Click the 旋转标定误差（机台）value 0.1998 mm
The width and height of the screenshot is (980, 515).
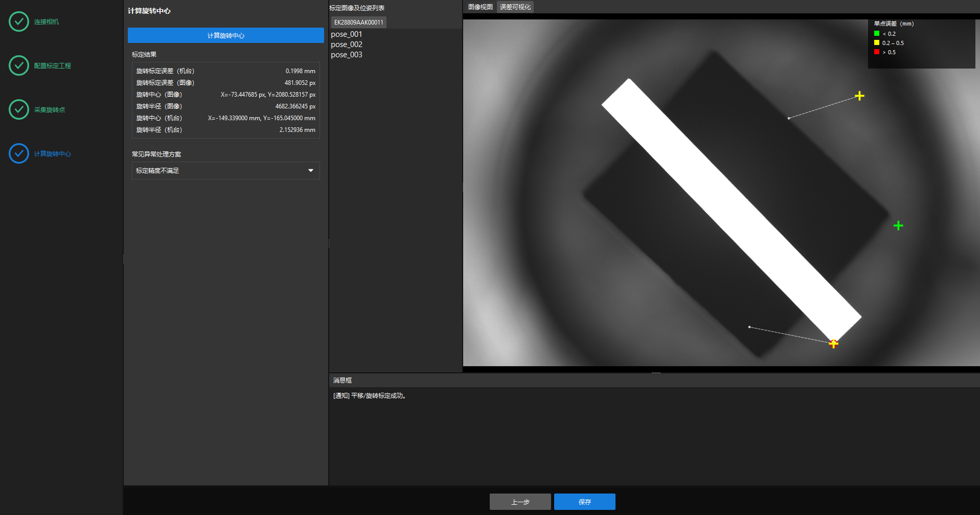[x=301, y=71]
